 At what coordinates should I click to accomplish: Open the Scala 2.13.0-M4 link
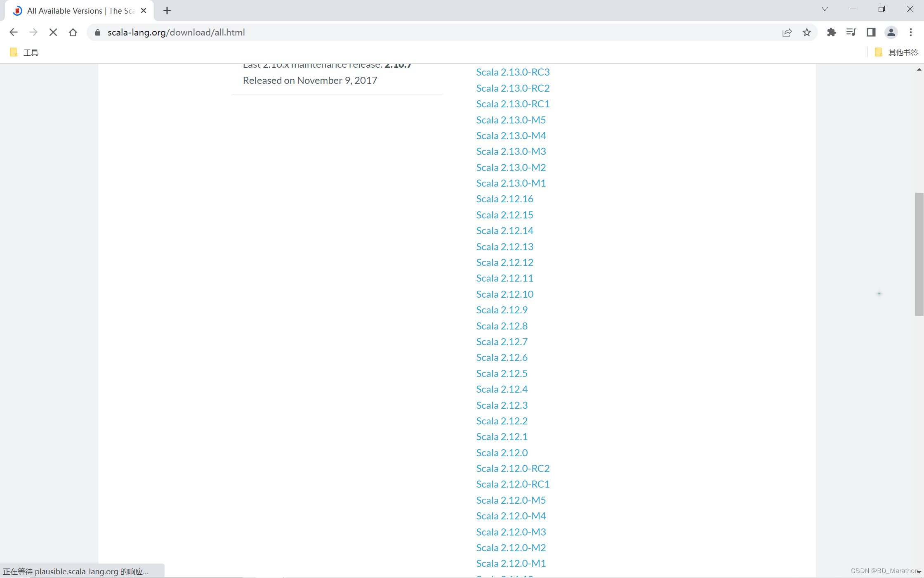511,135
